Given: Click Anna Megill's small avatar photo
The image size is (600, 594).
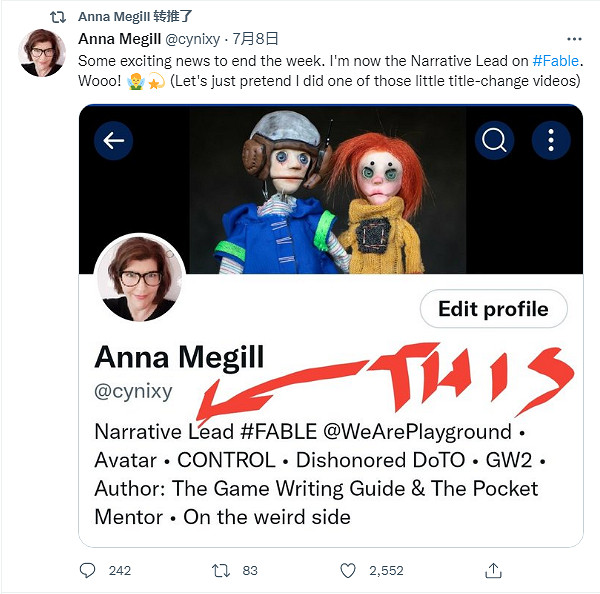Looking at the screenshot, I should 43,53.
